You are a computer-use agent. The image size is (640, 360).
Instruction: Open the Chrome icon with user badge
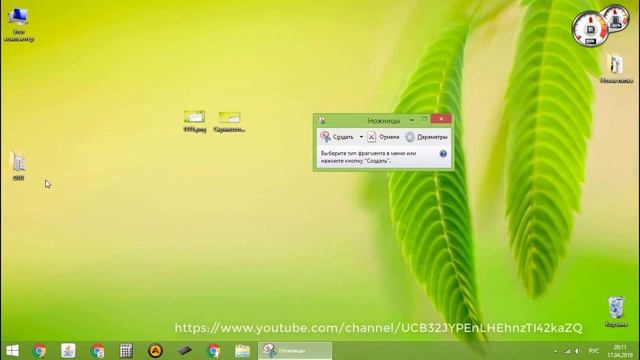pyautogui.click(x=98, y=351)
